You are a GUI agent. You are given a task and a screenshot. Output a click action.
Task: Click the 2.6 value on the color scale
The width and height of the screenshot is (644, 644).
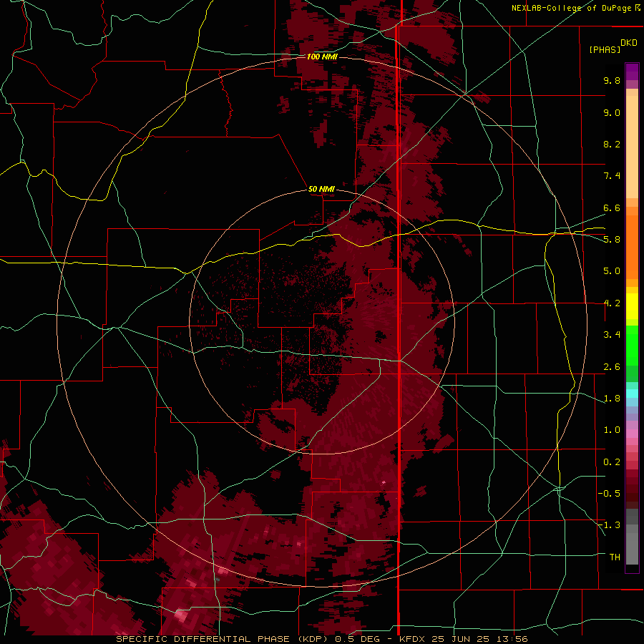[612, 367]
